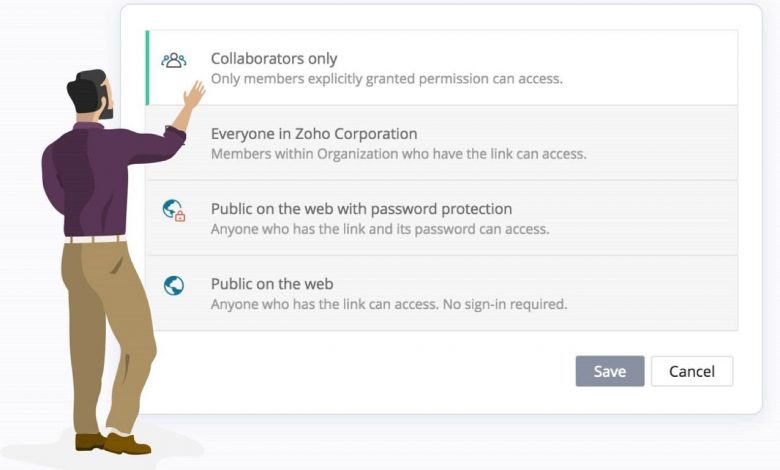Viewport: 780px width, 470px height.
Task: Click blank space right of password protection row
Action: 660,218
